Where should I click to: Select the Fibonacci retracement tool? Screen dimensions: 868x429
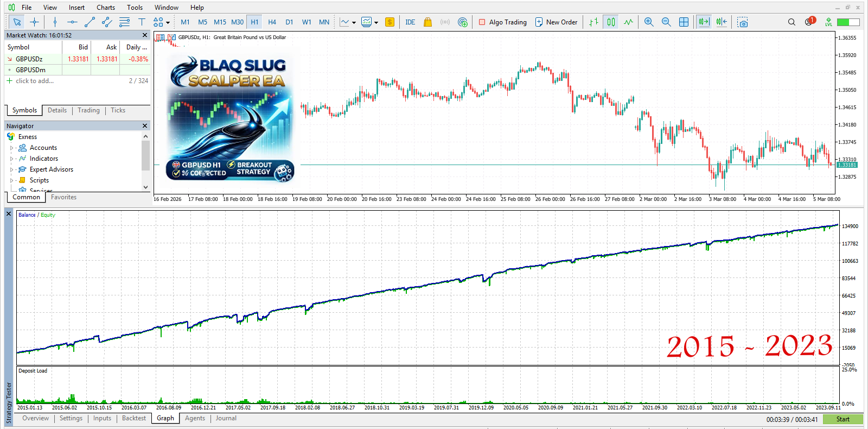(124, 22)
